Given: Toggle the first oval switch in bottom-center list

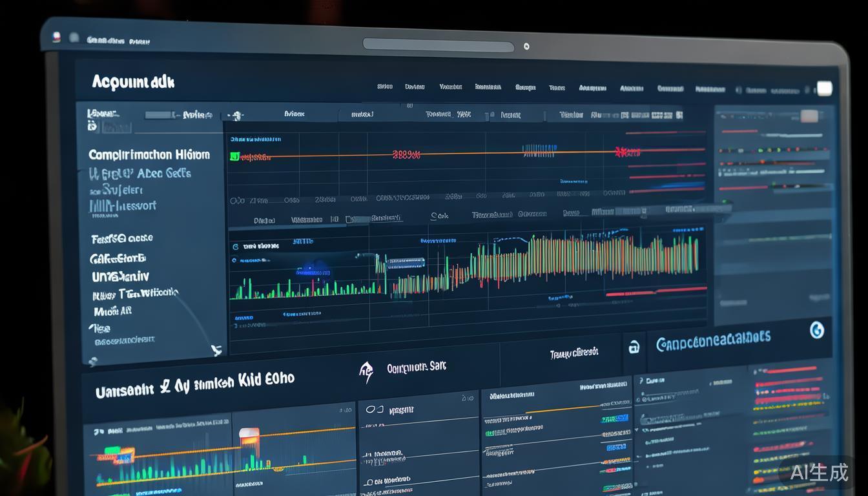Looking at the screenshot, I should 371,409.
